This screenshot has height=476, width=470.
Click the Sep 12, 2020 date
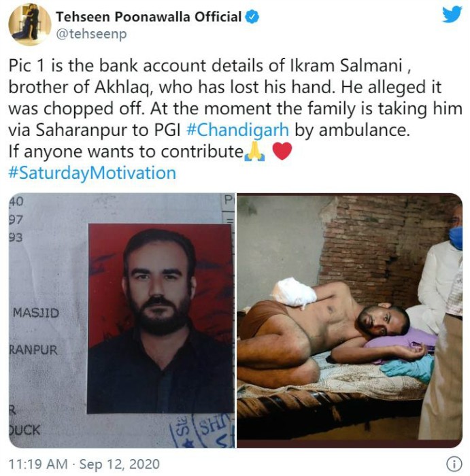pyautogui.click(x=120, y=464)
